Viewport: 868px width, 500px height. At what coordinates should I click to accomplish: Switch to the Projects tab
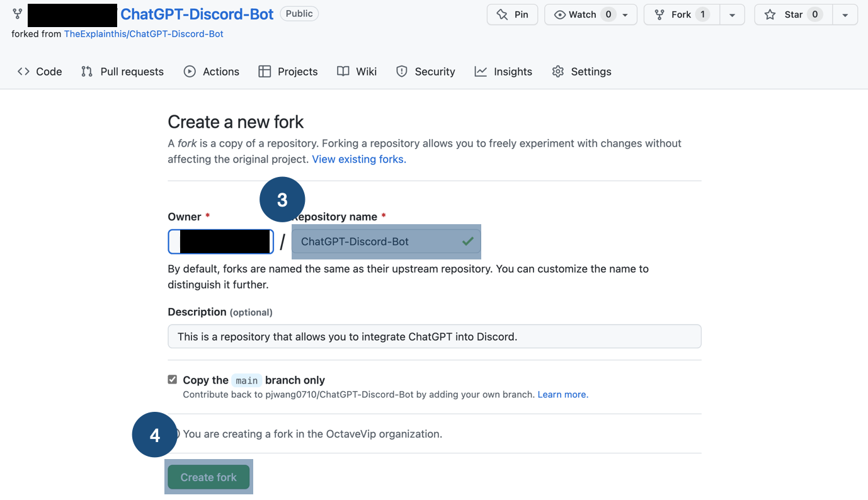tap(297, 71)
